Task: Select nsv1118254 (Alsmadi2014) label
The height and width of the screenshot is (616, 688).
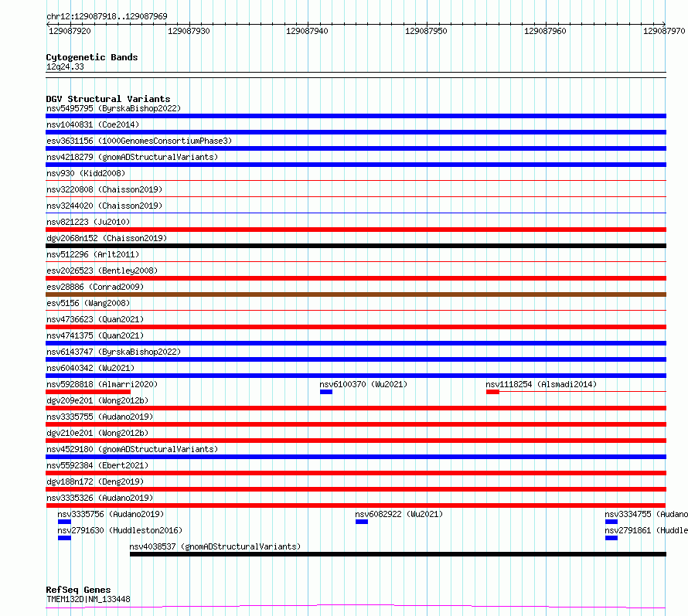Action: pyautogui.click(x=541, y=384)
